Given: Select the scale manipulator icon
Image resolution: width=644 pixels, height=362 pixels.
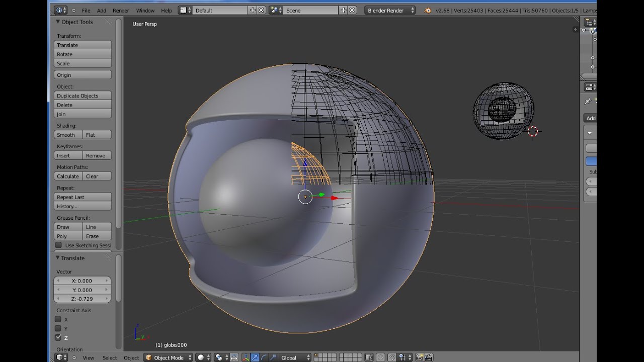Looking at the screenshot, I should 273,357.
